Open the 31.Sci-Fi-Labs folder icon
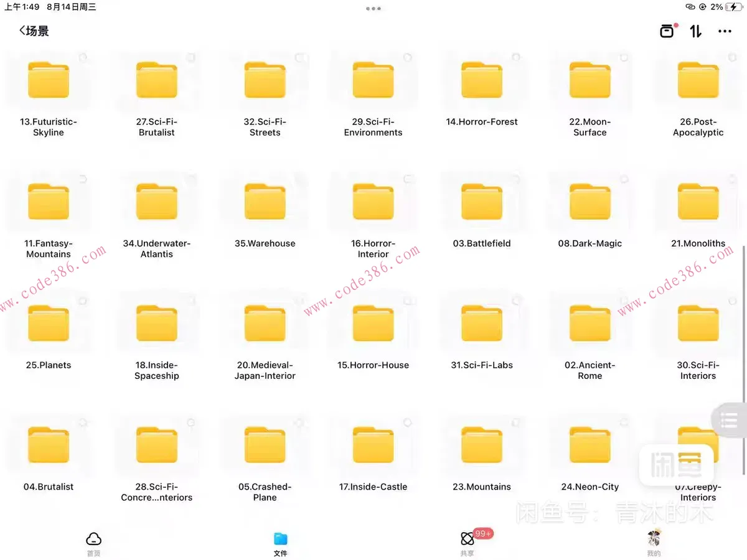 coord(482,323)
